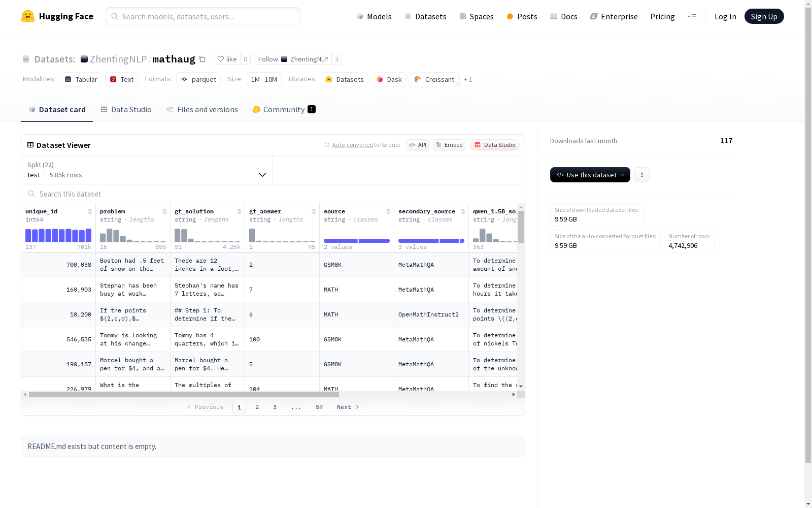Open the more navigation menu icon

click(x=692, y=16)
